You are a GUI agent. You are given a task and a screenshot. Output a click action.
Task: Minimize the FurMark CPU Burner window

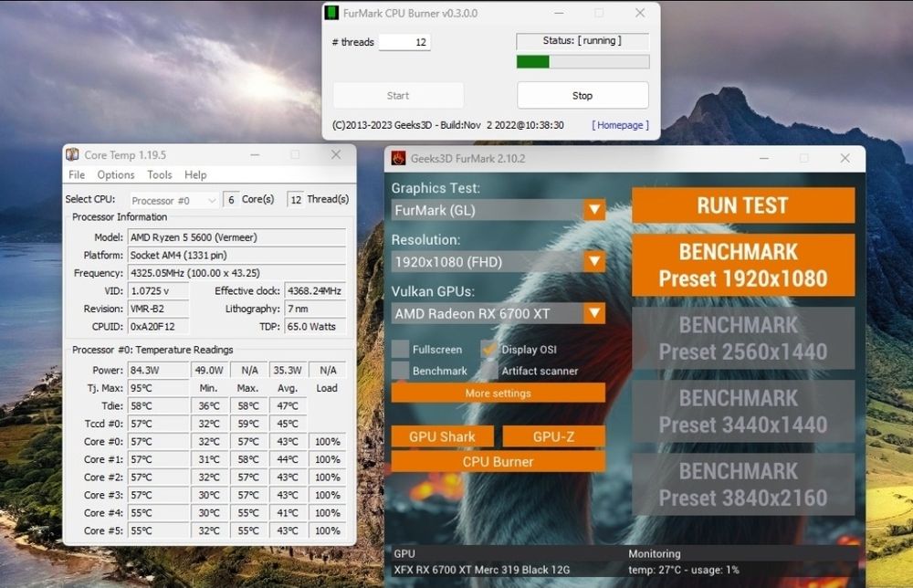(559, 13)
